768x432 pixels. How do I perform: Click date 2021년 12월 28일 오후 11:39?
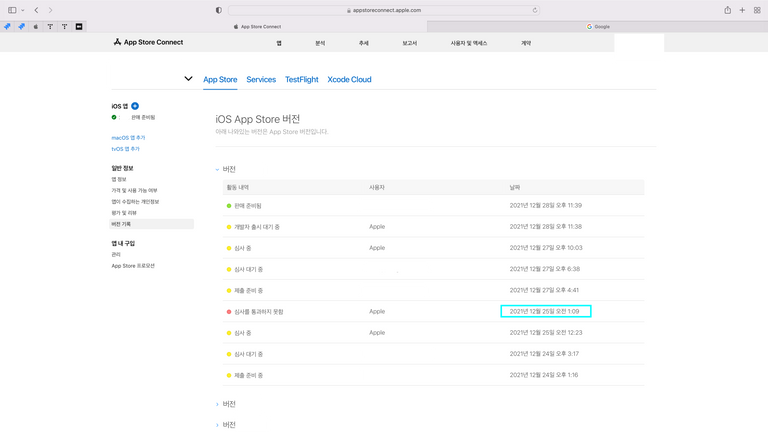point(546,206)
